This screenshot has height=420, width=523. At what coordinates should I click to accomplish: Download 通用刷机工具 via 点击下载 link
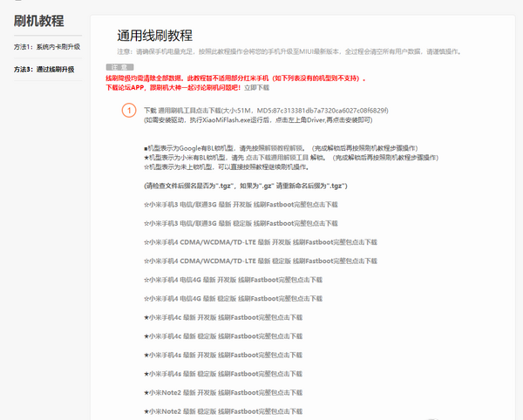[189, 111]
